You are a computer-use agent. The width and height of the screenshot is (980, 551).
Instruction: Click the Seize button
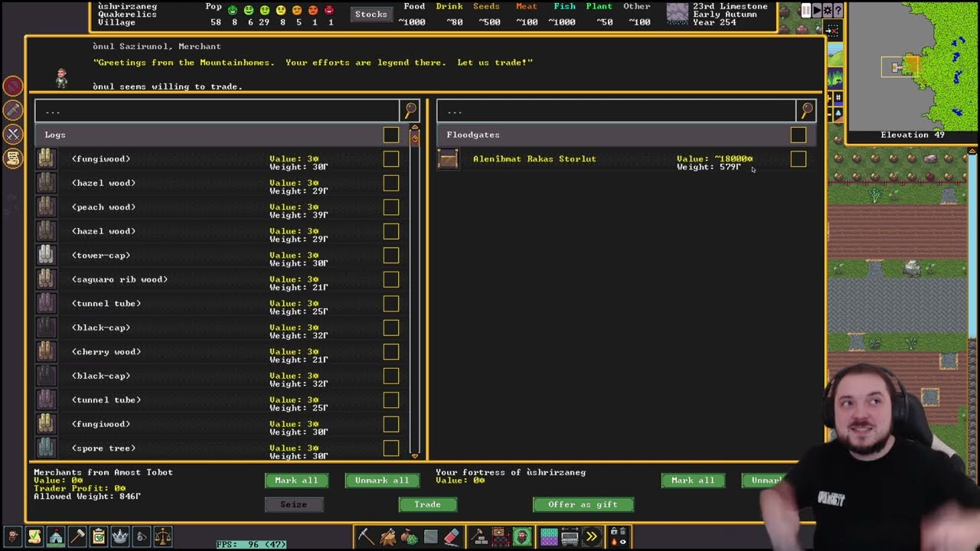click(293, 504)
